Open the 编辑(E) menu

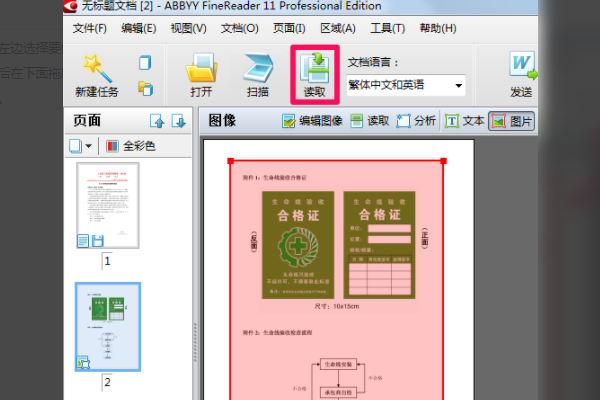(x=139, y=28)
